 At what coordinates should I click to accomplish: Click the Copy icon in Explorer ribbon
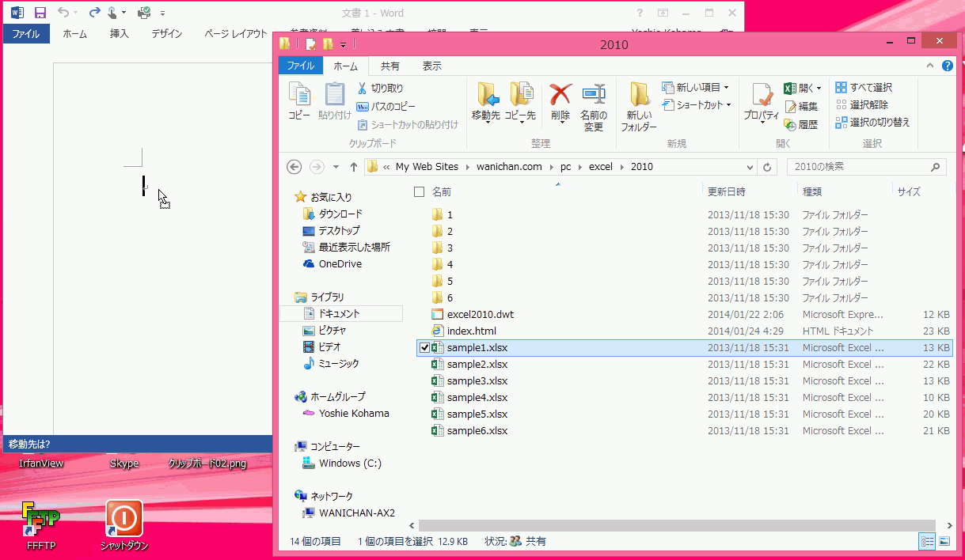pyautogui.click(x=299, y=101)
